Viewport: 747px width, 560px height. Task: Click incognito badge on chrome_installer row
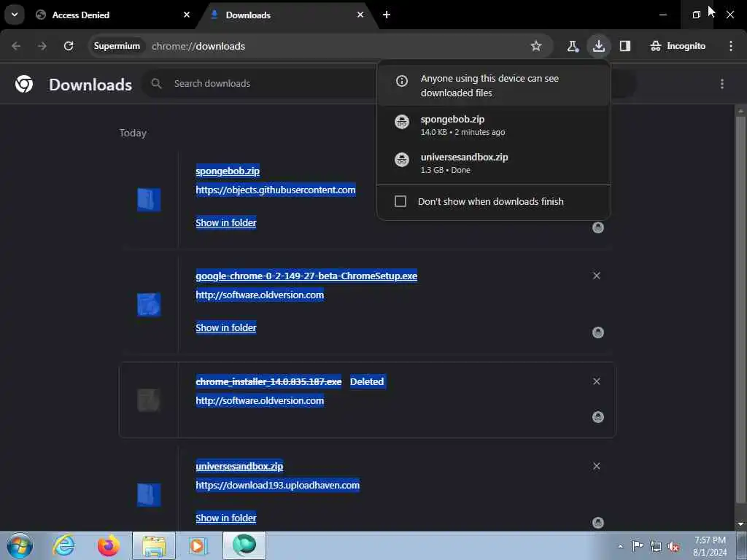coord(598,417)
